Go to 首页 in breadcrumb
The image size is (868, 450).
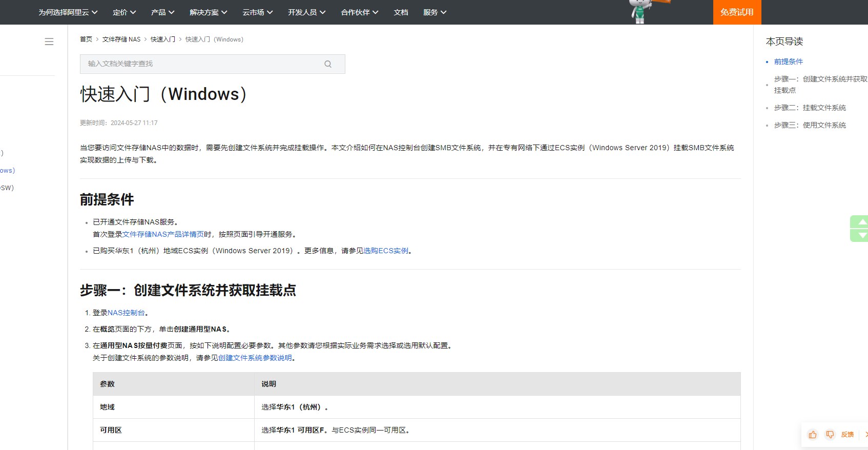(x=86, y=39)
